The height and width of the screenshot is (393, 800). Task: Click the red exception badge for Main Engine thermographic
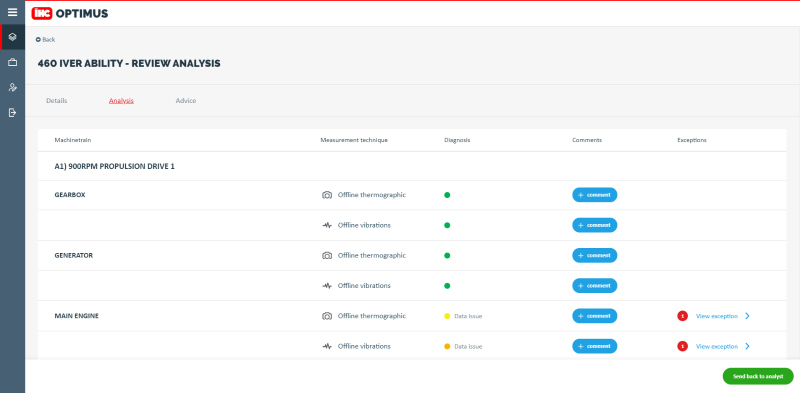pyautogui.click(x=683, y=316)
